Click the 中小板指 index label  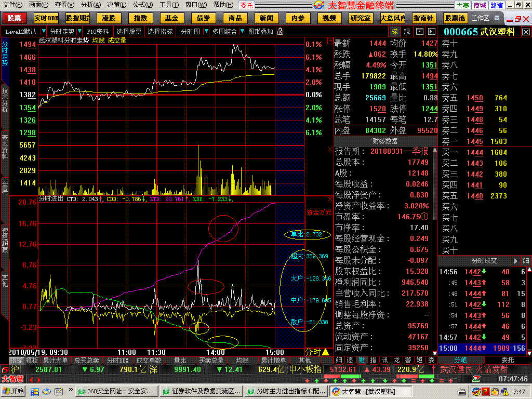[x=305, y=369]
